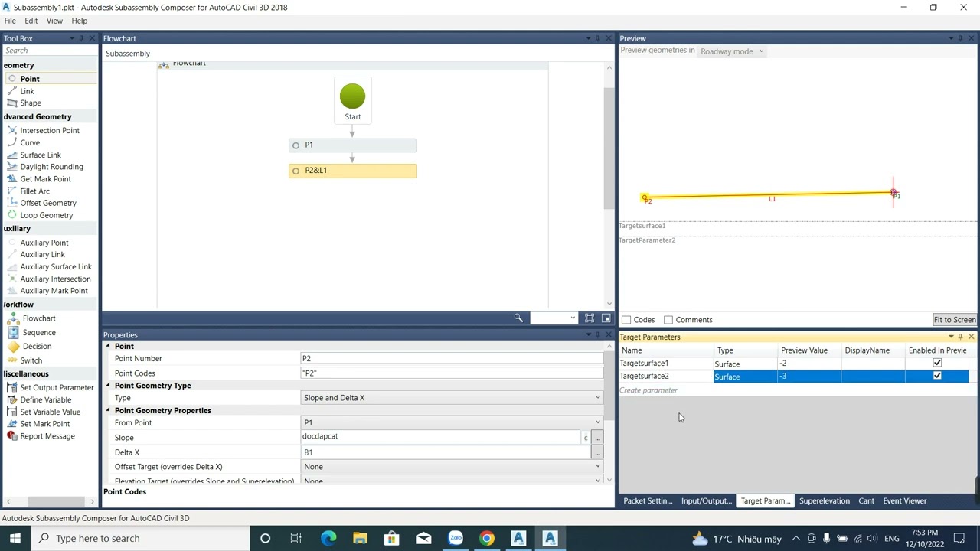Screen dimensions: 980x551
Task: Open the Delta X expression editor ellipsis button
Action: pos(597,453)
